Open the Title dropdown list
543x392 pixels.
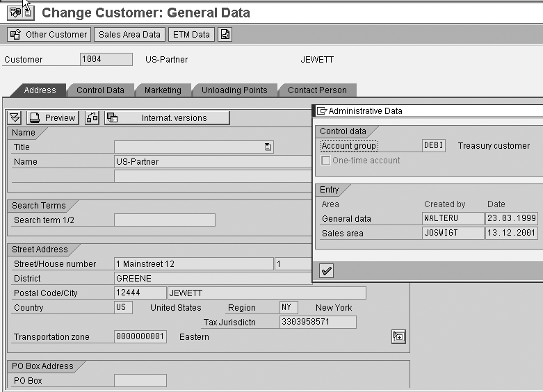pyautogui.click(x=268, y=147)
